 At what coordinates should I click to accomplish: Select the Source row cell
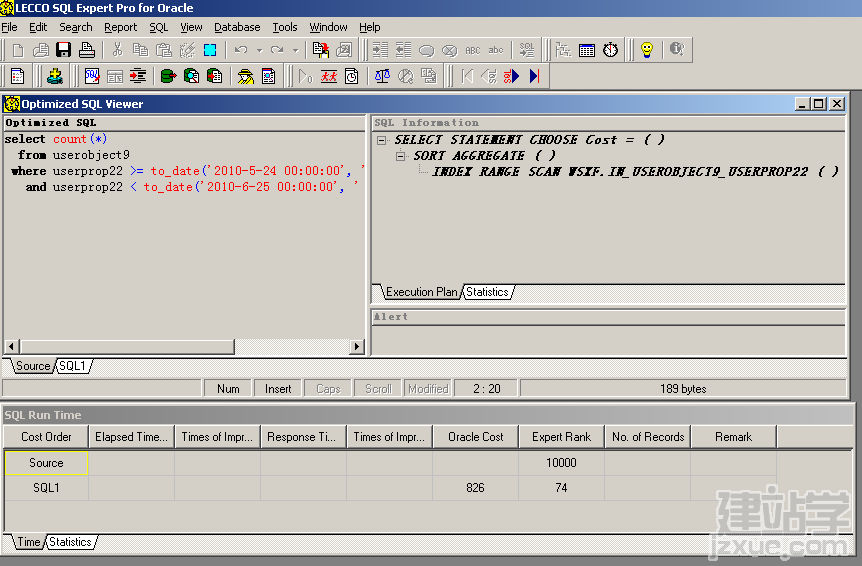[46, 463]
